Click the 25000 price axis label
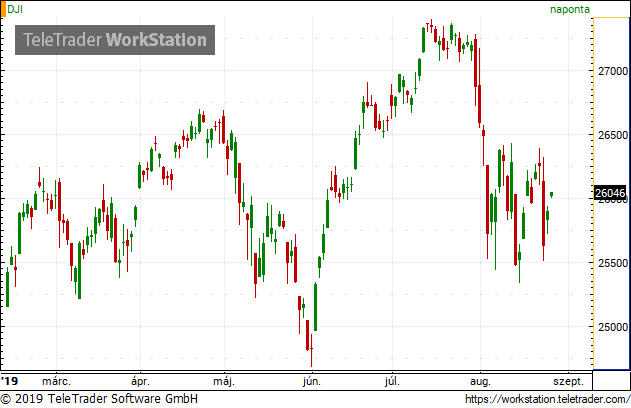 point(612,327)
